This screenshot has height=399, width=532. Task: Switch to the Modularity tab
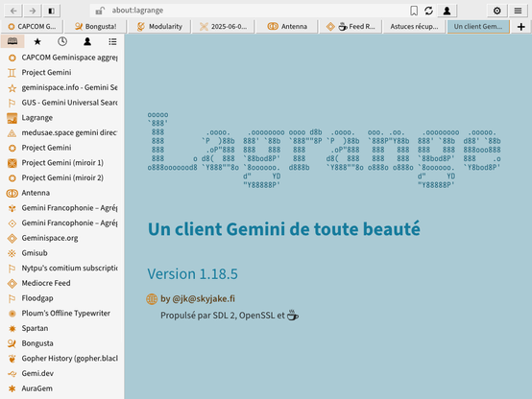pos(159,27)
